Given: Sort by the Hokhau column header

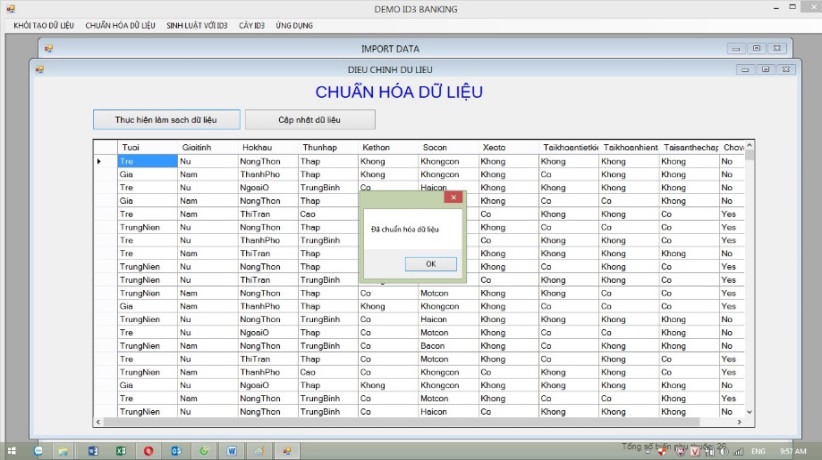Looking at the screenshot, I should (x=268, y=147).
